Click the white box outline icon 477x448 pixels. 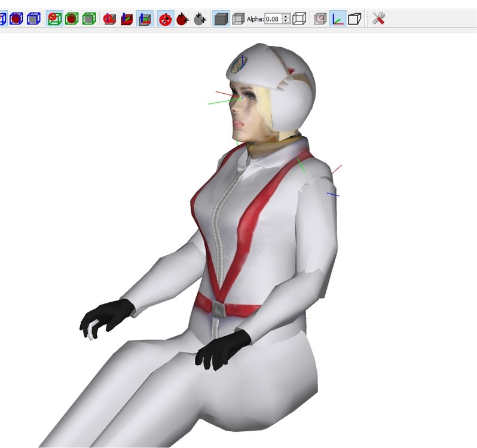pos(354,19)
